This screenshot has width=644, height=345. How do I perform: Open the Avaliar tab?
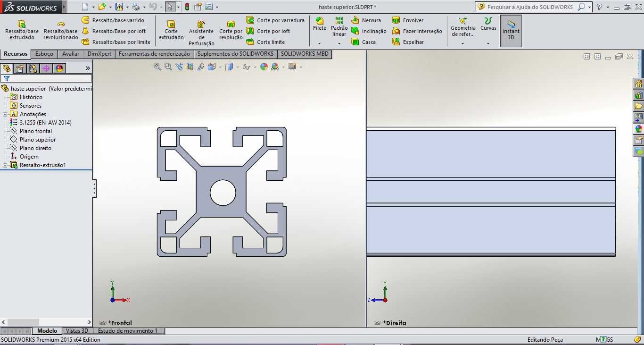tap(71, 54)
